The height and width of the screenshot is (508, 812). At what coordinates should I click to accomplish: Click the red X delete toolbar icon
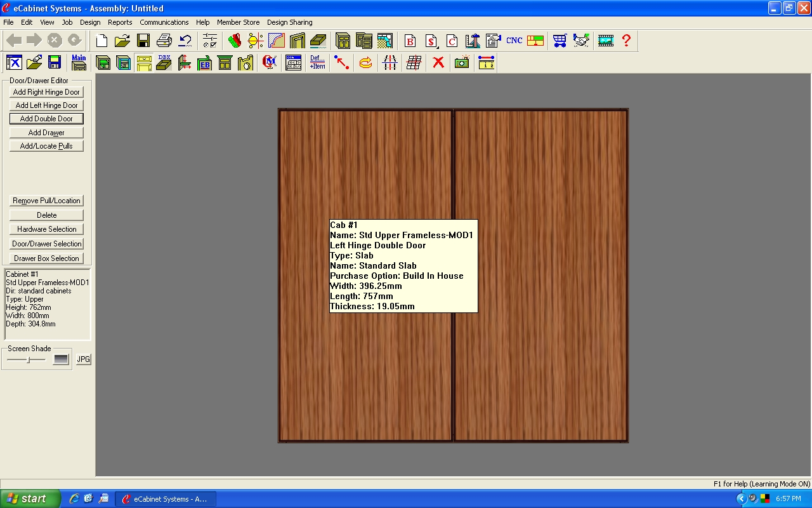tap(438, 62)
